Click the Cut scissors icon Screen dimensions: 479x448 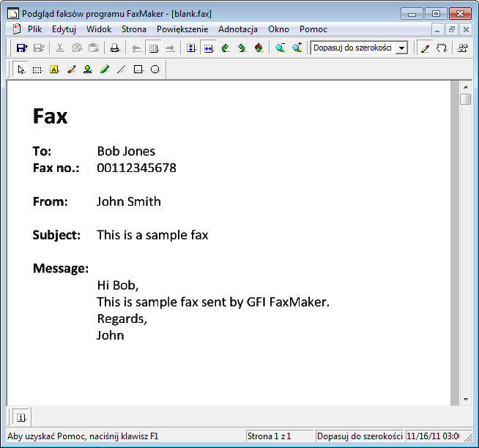pos(60,48)
